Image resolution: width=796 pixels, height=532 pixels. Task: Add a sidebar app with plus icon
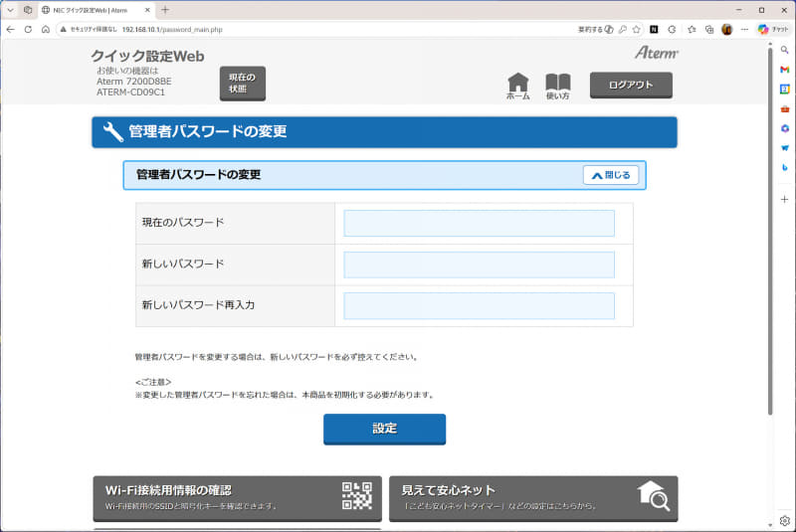[784, 199]
